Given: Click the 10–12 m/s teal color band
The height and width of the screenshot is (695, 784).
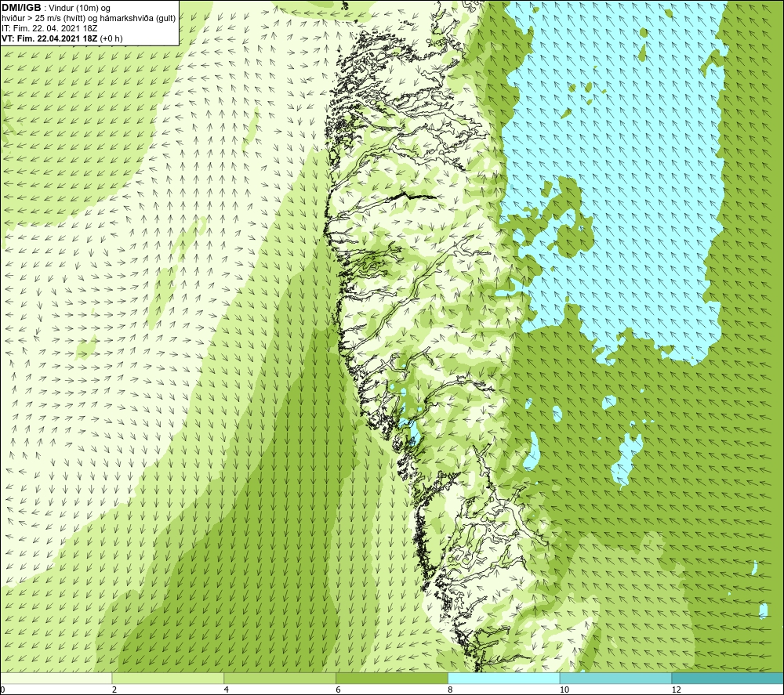Looking at the screenshot, I should click(x=616, y=678).
